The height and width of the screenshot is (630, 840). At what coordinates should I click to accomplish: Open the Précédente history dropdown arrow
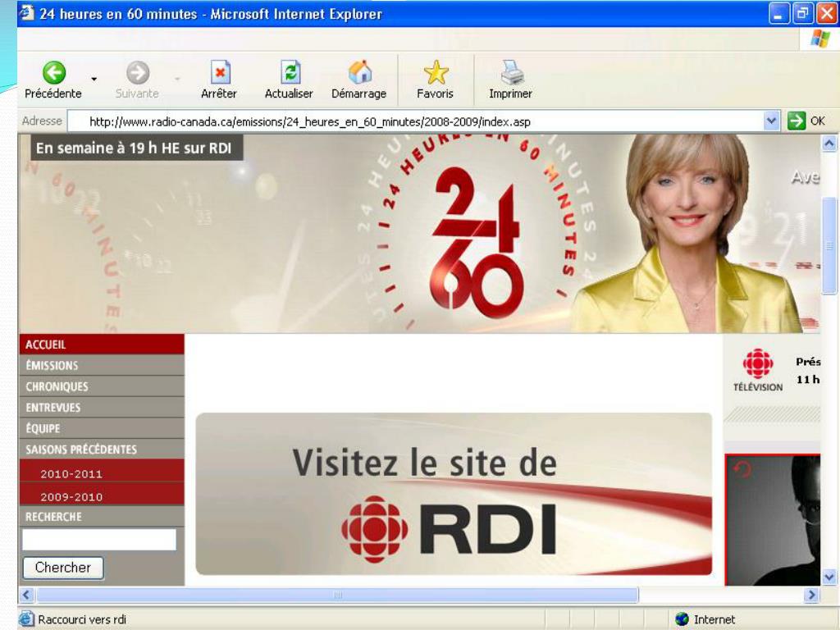pos(94,80)
